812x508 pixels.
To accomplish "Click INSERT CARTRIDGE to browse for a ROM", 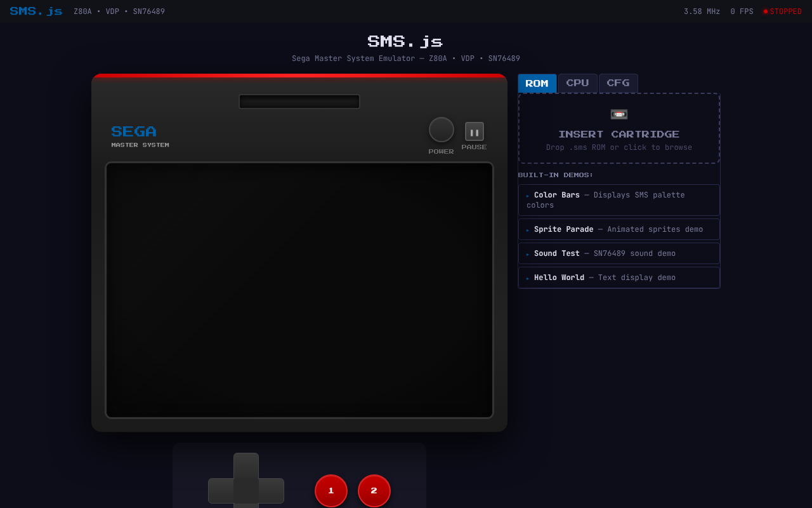I will pyautogui.click(x=619, y=134).
